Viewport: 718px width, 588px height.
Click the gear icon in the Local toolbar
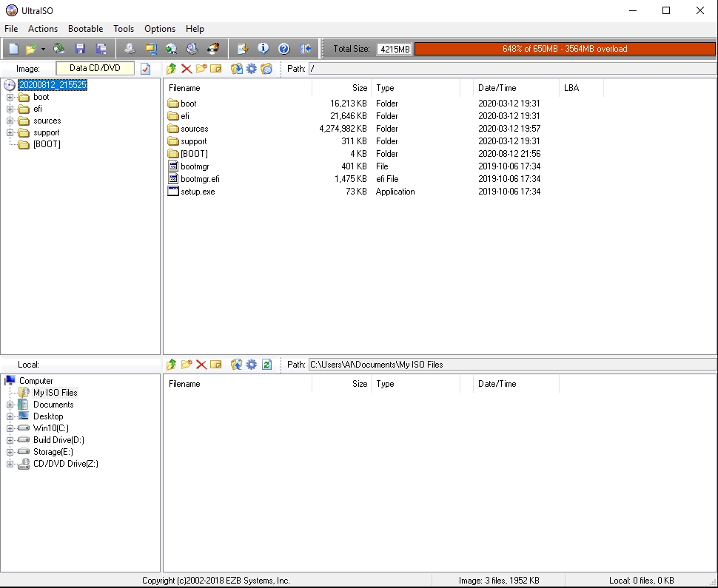click(252, 364)
